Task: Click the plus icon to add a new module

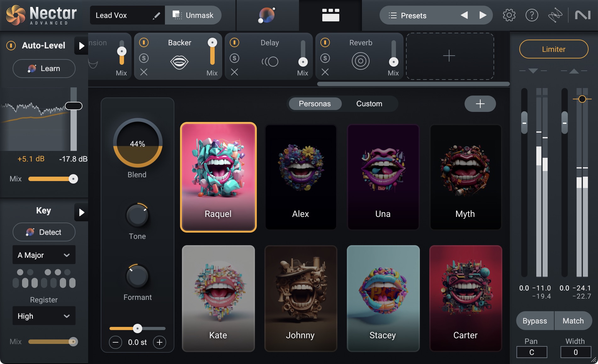Action: click(x=449, y=56)
